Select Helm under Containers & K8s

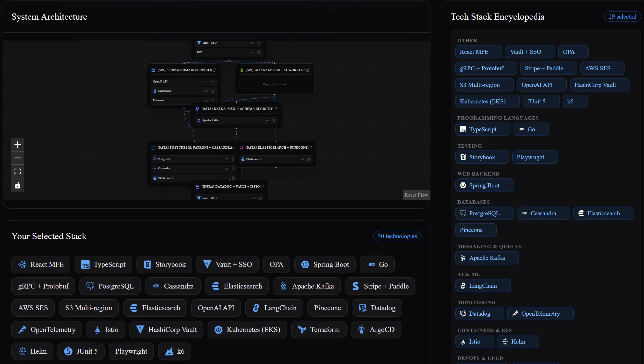(518, 342)
